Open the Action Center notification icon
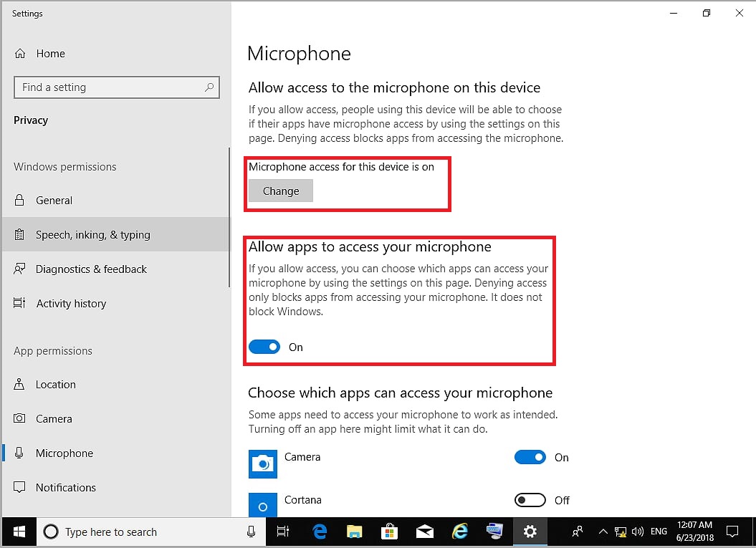Viewport: 756px width, 548px height. [x=732, y=532]
